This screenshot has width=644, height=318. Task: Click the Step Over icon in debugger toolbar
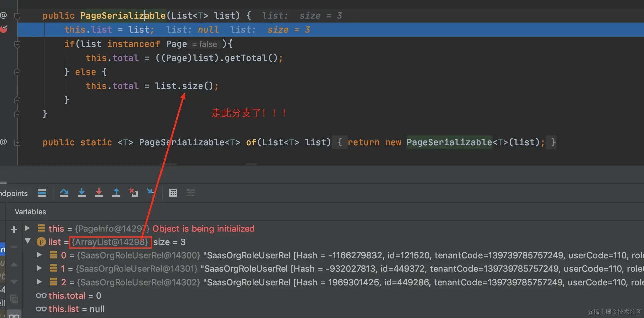[x=64, y=193]
